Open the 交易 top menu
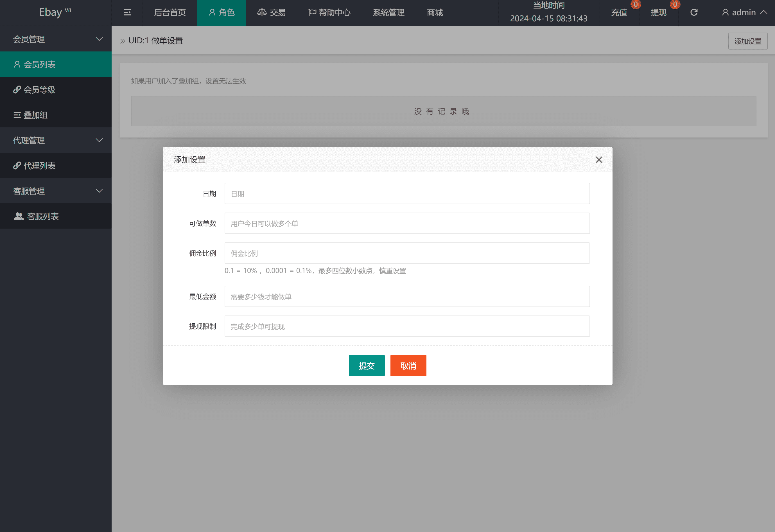The image size is (775, 532). [x=271, y=13]
